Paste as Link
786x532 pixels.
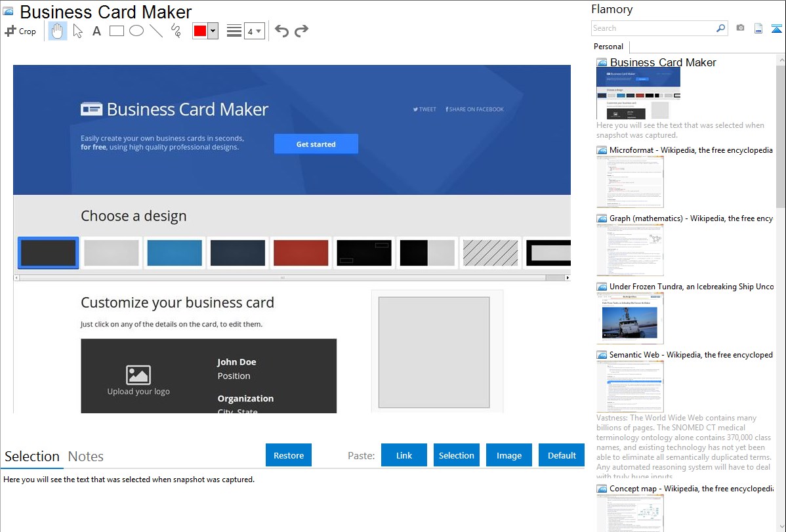point(404,455)
